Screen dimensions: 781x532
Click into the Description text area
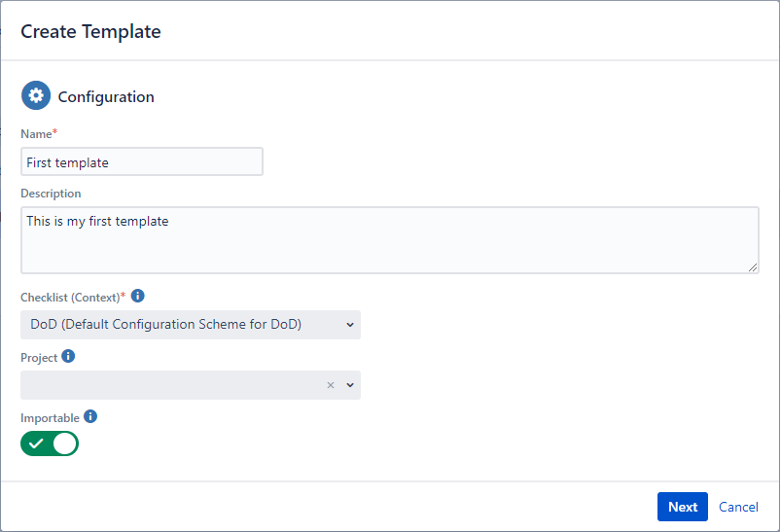(389, 240)
